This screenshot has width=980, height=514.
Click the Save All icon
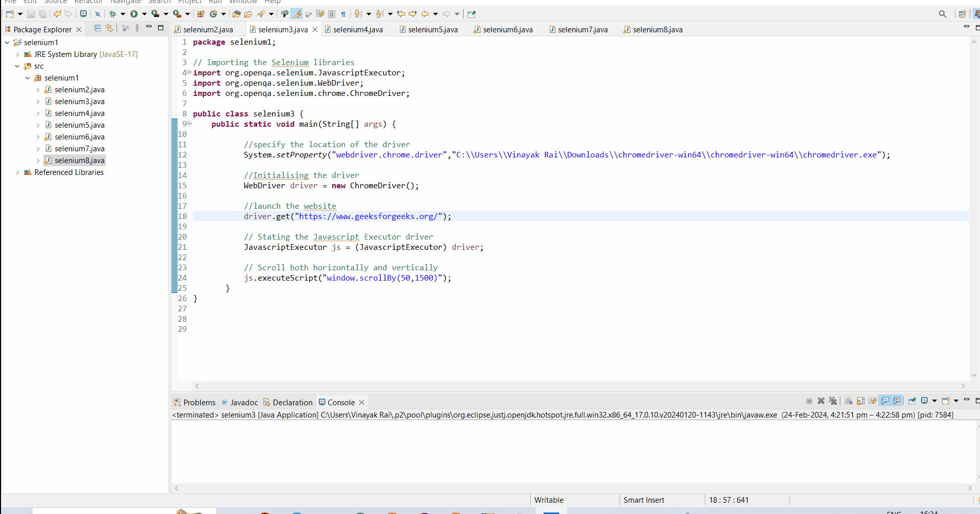click(43, 14)
